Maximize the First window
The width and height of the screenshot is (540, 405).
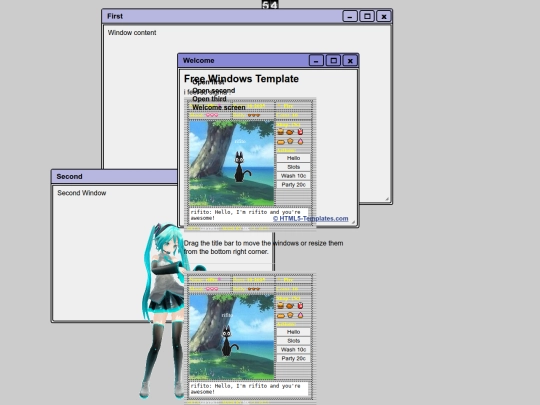[367, 16]
